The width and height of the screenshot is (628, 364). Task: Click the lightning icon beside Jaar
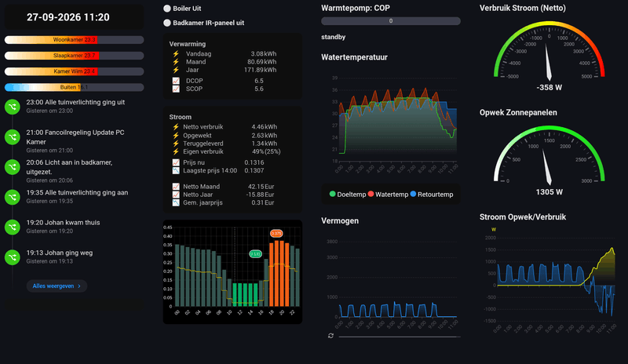(x=176, y=70)
